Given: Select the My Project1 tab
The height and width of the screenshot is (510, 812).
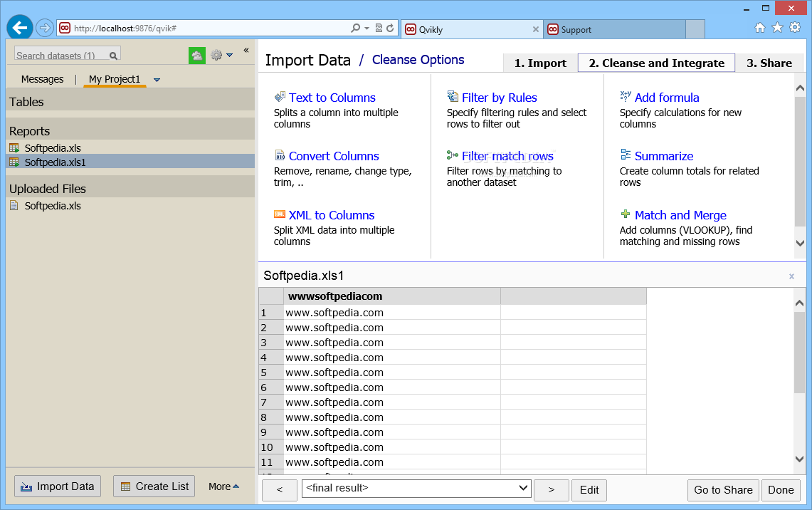Looking at the screenshot, I should click(x=115, y=79).
